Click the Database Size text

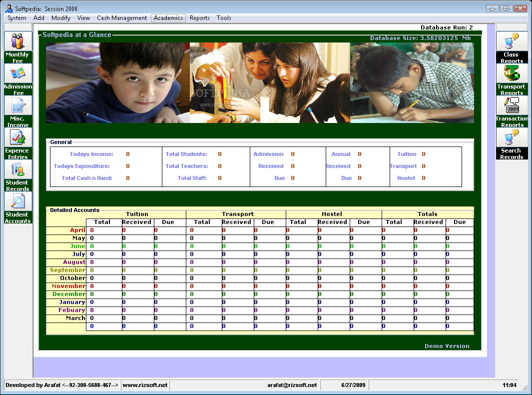(421, 38)
